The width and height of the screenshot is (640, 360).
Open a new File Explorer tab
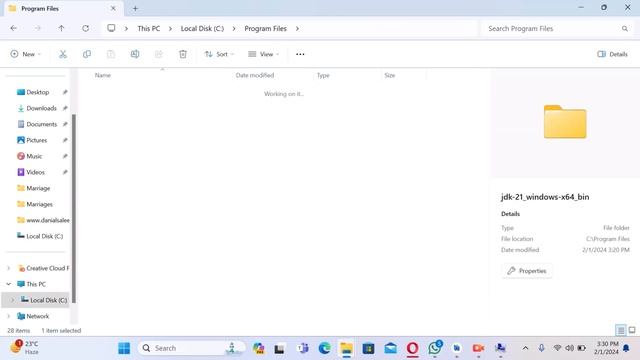click(x=135, y=8)
